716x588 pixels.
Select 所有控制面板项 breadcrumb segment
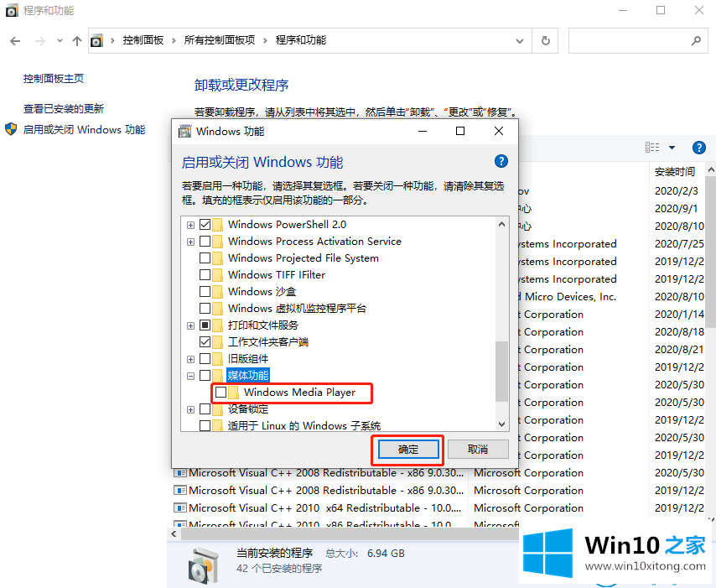coord(219,40)
